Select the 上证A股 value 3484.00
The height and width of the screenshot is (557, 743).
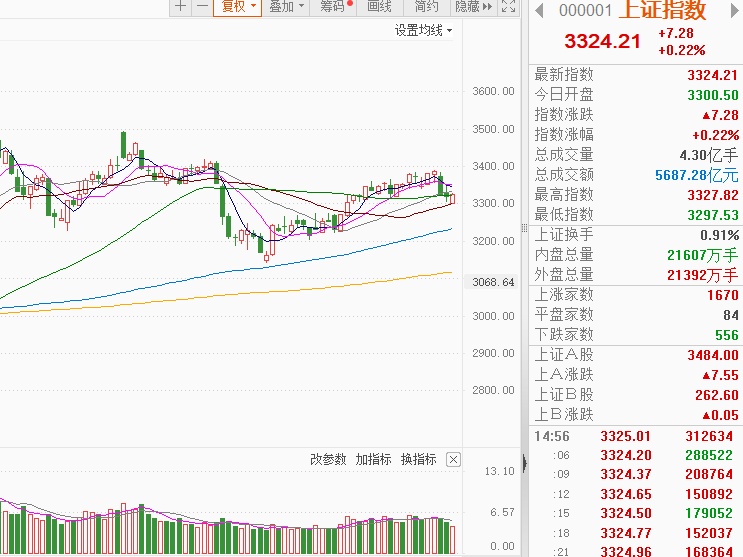[713, 355]
